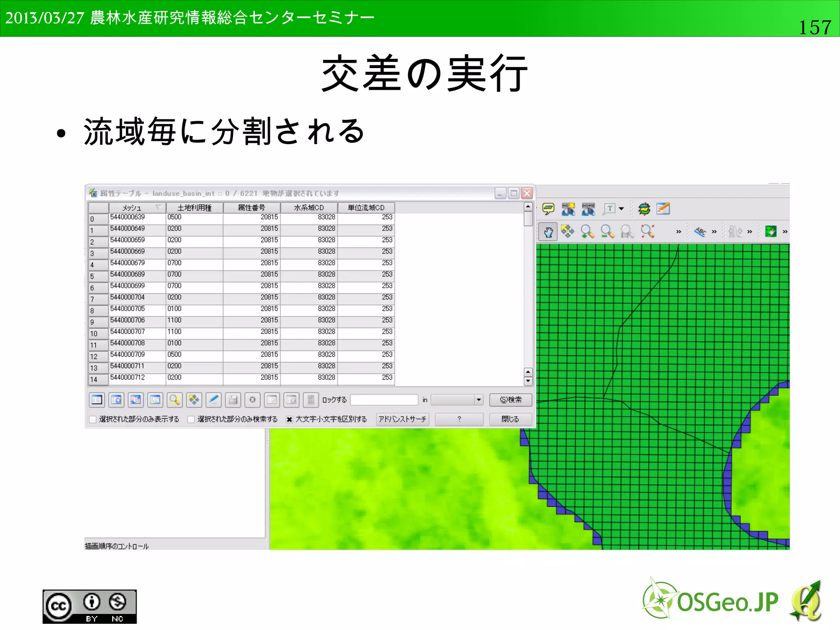Screen dimensions: 840x630
Task: Click scrollbar up arrow in attribute table
Action: (528, 206)
